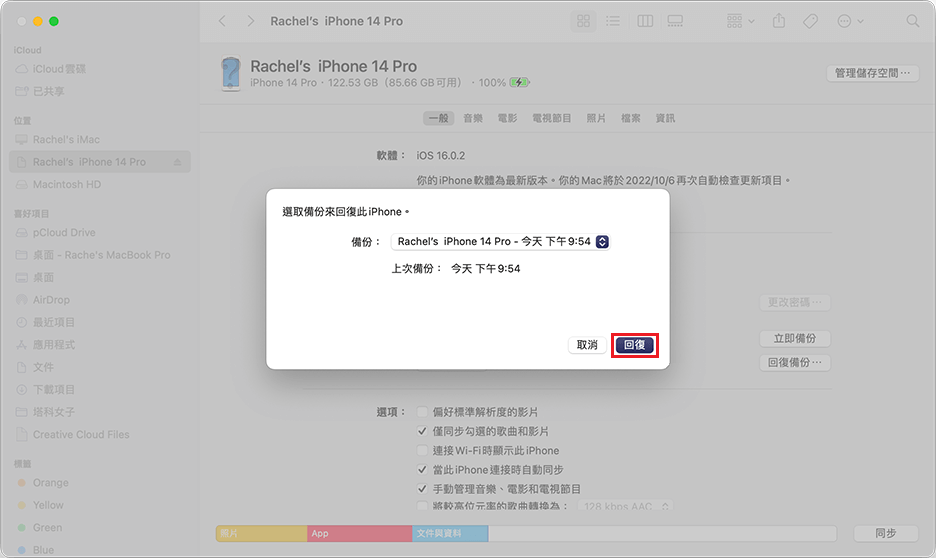Click the 文件與資料 storage bar segment

pyautogui.click(x=450, y=533)
